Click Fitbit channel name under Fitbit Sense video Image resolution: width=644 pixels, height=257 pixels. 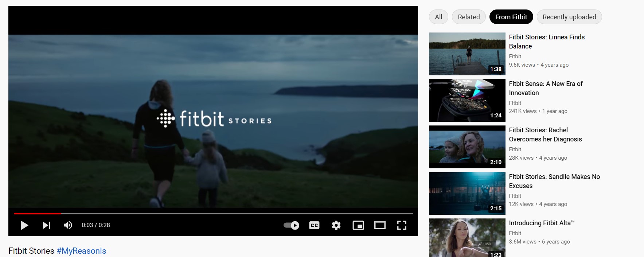pos(515,103)
